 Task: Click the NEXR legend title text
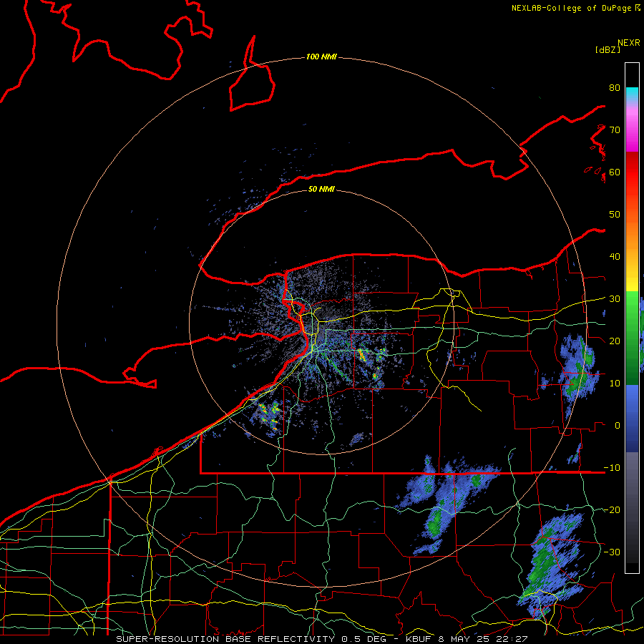point(628,43)
